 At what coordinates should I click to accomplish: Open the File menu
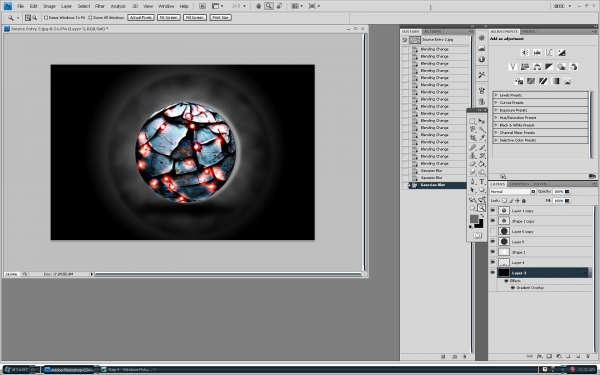(x=20, y=6)
